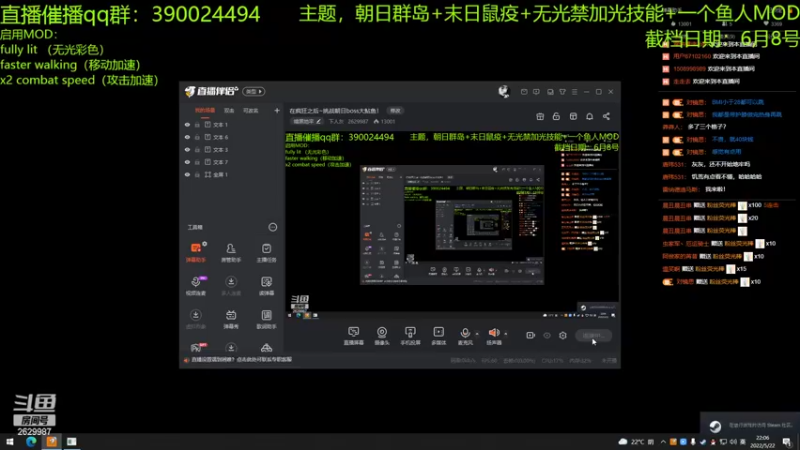
Task: Toggle lock on 文本 1 layer
Action: (197, 124)
